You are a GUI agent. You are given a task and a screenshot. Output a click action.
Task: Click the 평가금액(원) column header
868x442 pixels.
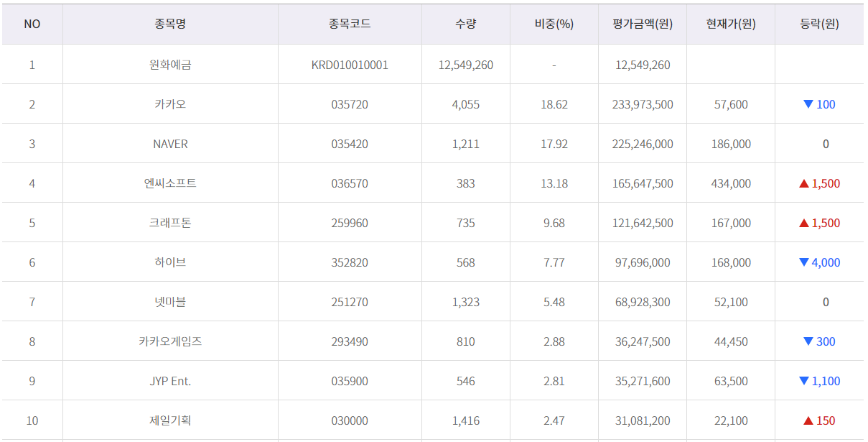643,24
